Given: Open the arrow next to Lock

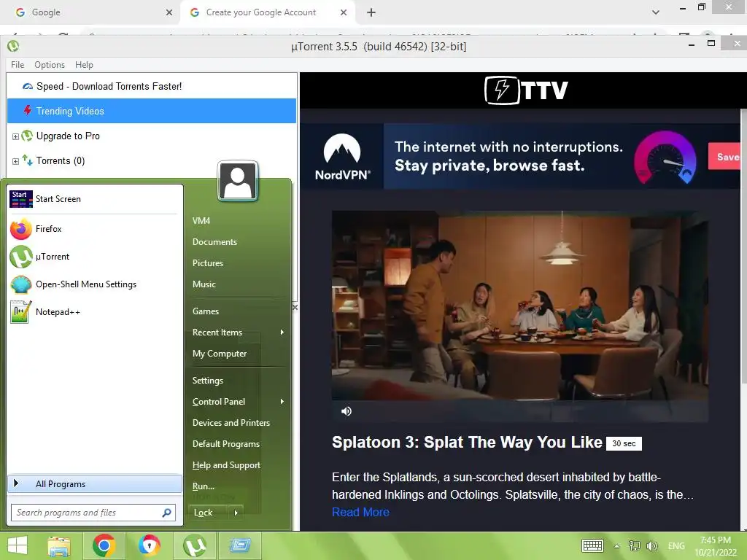Looking at the screenshot, I should pos(236,513).
